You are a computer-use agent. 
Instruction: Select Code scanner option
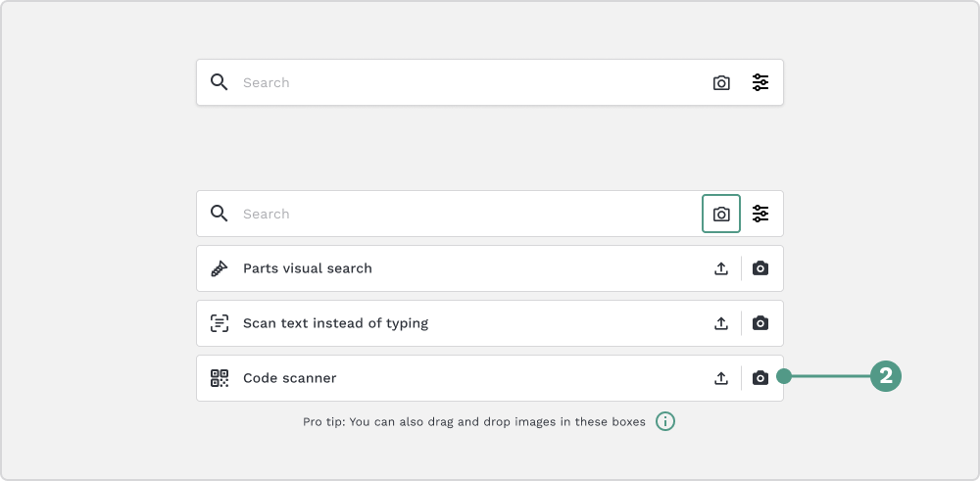pyautogui.click(x=490, y=378)
